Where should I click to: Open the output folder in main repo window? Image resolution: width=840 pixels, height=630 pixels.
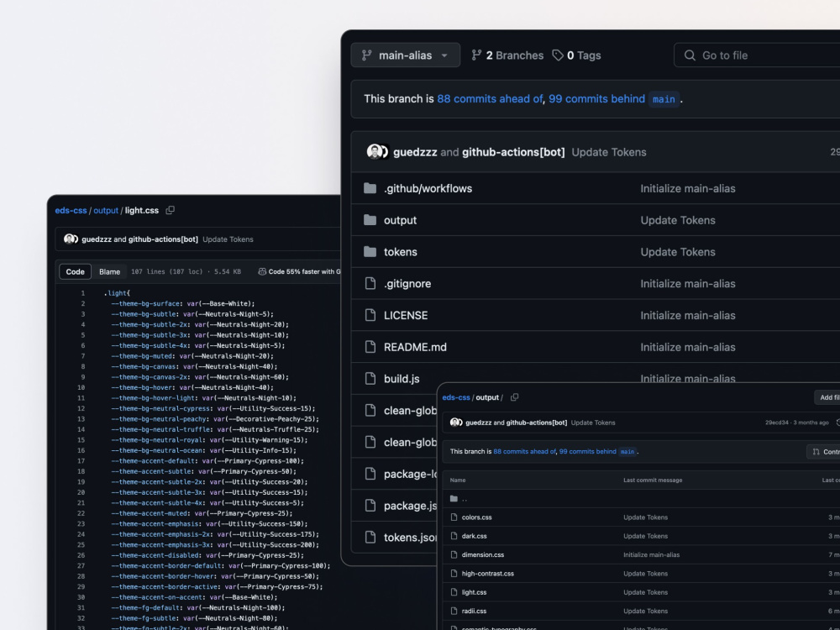click(400, 220)
